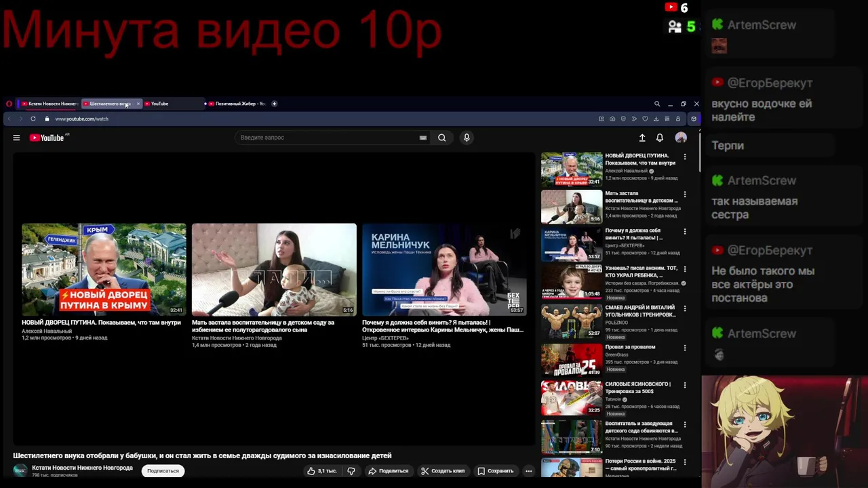The height and width of the screenshot is (488, 868).
Task: Open YouTube notifications bell
Action: [660, 138]
